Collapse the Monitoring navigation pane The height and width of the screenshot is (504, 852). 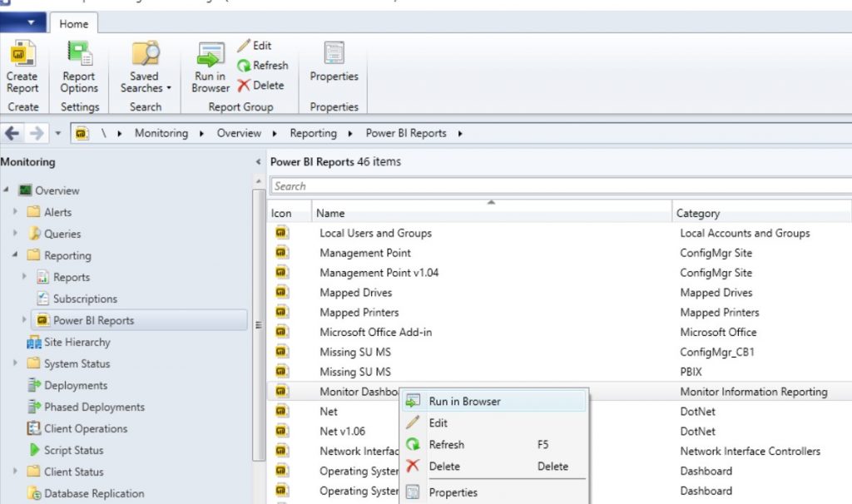click(258, 162)
